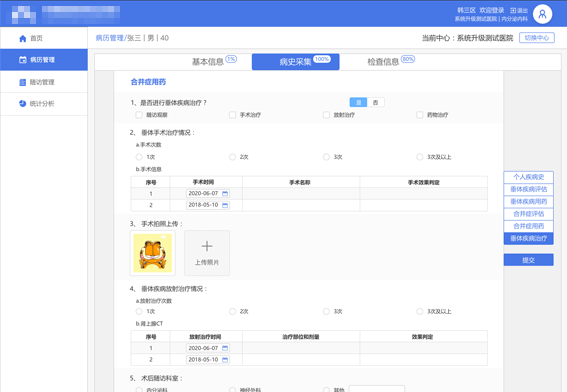Click the 退出 logout icon in header
567x392 pixels.
click(513, 10)
